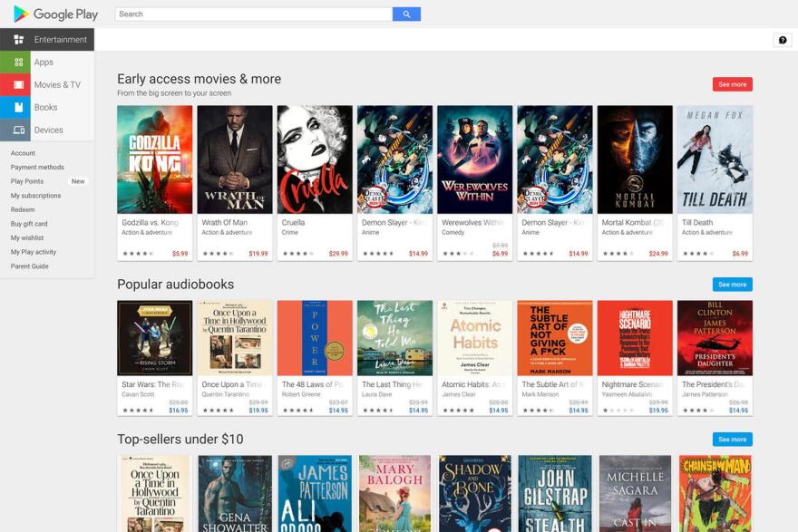Select the green Apps icon
Screen dimensions: 798x532
click(x=16, y=63)
